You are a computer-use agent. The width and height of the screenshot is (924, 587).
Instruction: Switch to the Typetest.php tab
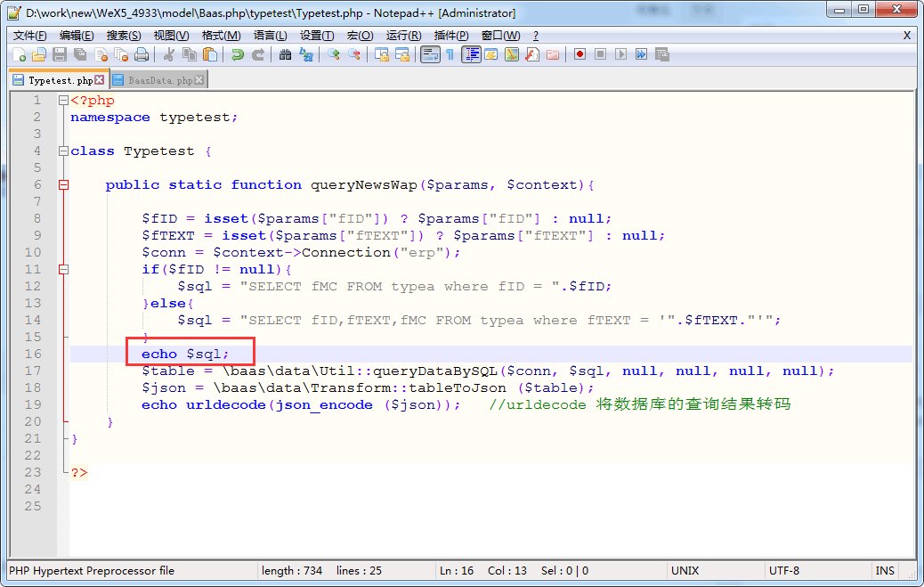point(60,80)
